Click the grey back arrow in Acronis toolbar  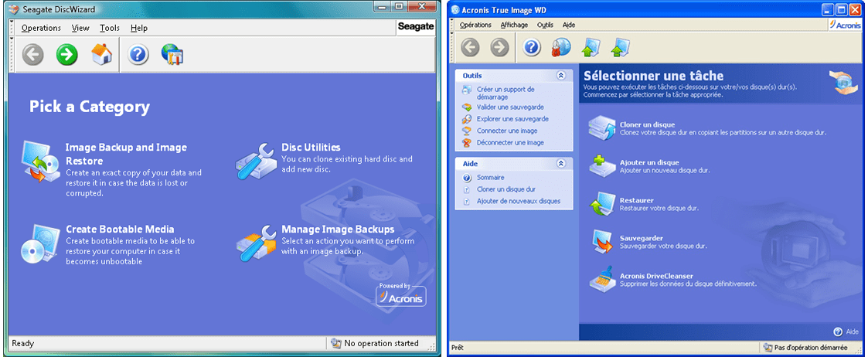(x=471, y=48)
